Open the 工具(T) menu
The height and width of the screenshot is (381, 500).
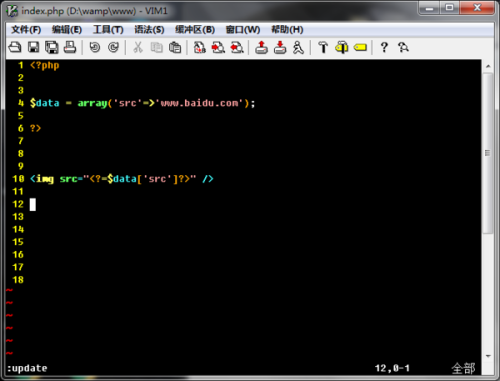[x=108, y=30]
